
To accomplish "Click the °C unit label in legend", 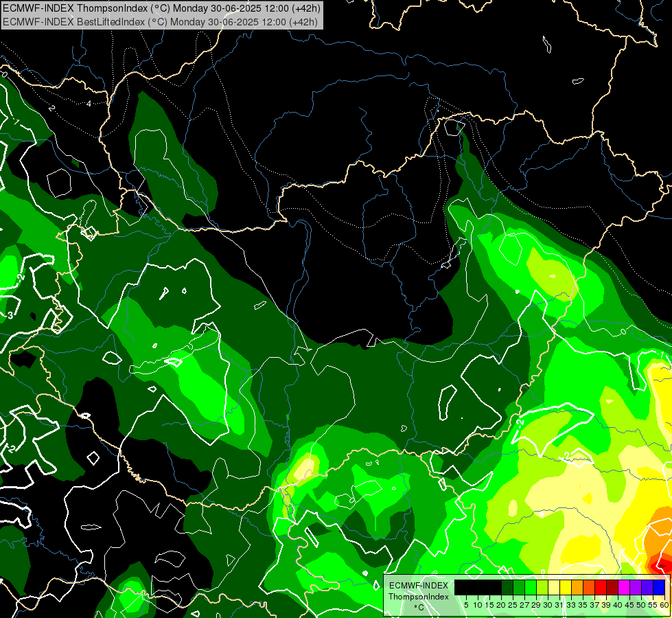I will point(419,608).
